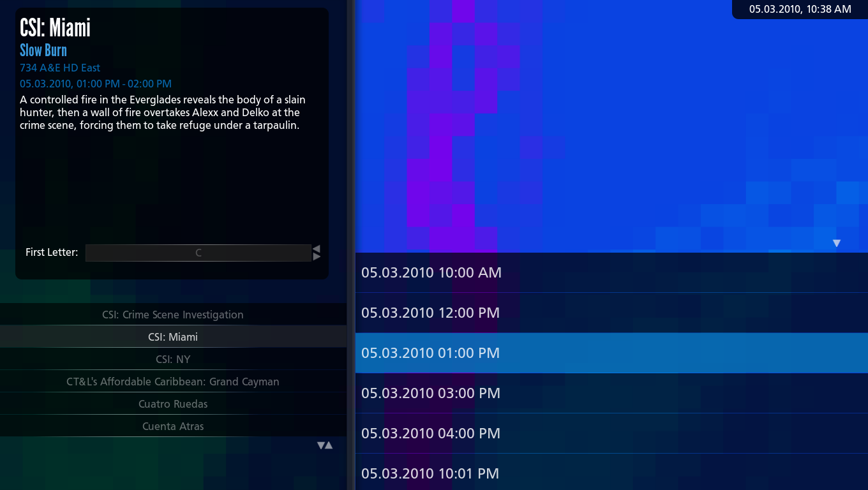Click the date and time display
868x490 pixels.
[800, 9]
